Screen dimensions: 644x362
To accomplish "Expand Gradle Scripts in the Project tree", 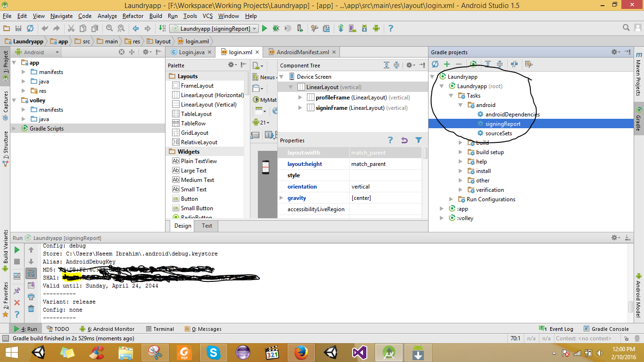I will pos(14,129).
